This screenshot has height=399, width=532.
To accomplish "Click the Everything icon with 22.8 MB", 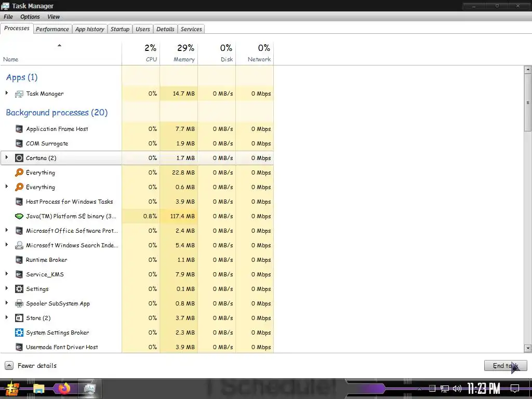I will [x=19, y=172].
